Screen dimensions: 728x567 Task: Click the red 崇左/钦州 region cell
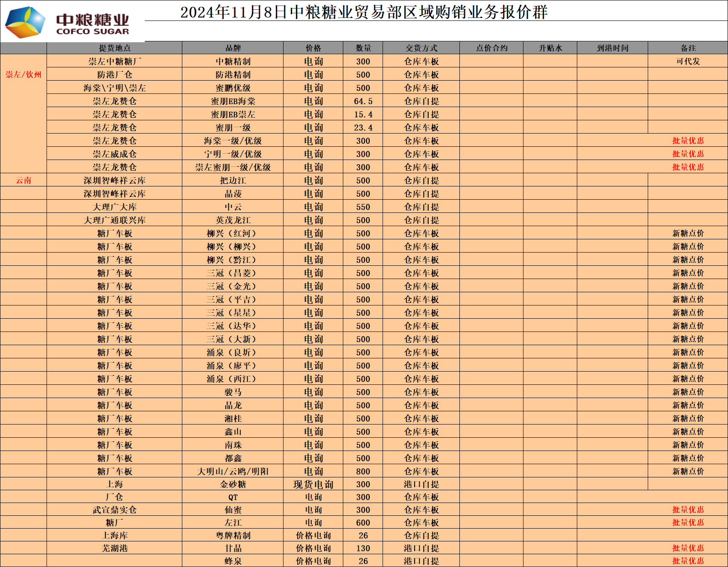23,75
